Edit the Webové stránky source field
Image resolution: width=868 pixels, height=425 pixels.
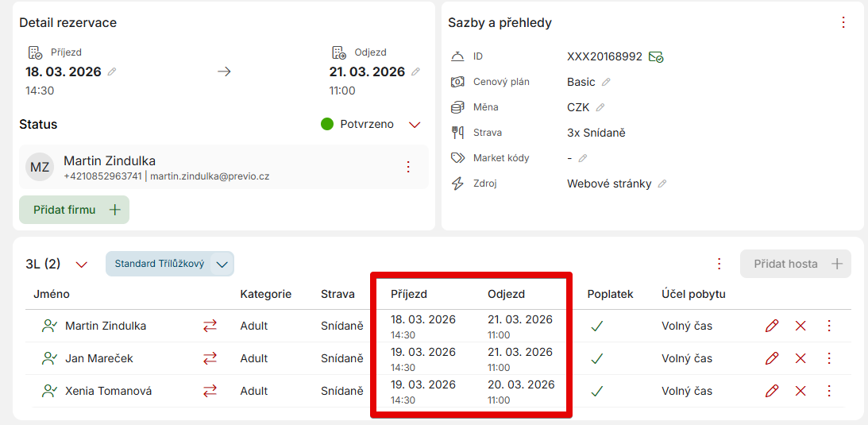point(662,184)
